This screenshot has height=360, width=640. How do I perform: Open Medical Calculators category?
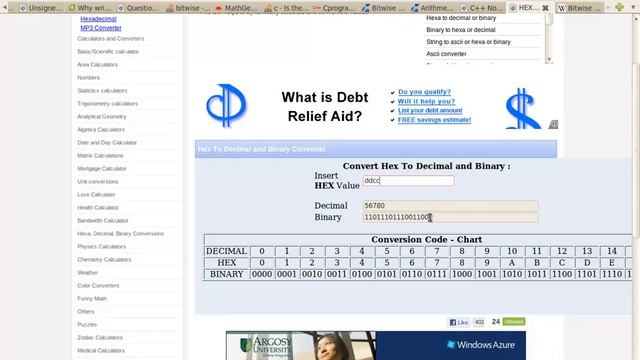pos(101,351)
